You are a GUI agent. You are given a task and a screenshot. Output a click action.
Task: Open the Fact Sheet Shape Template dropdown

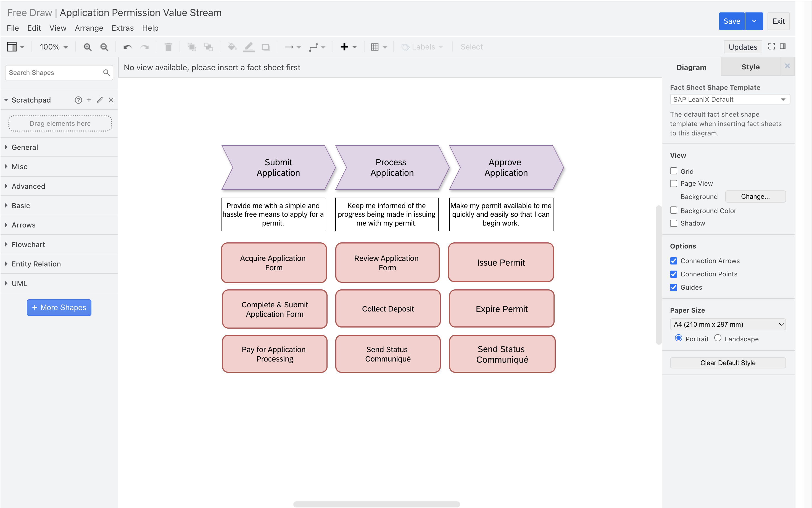click(730, 99)
